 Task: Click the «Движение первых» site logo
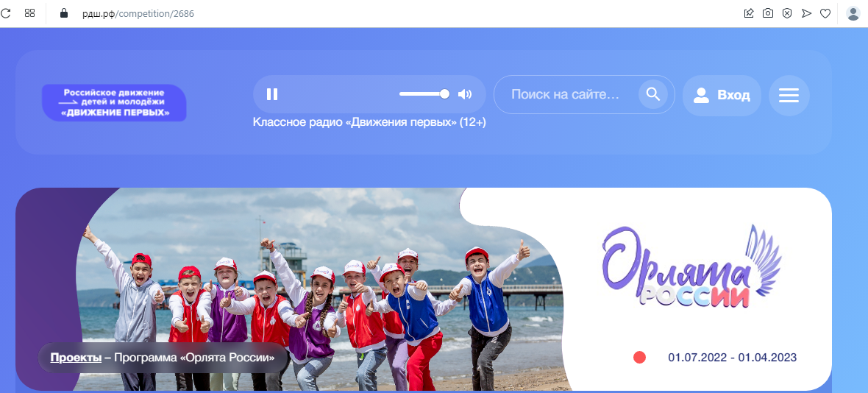pos(114,102)
